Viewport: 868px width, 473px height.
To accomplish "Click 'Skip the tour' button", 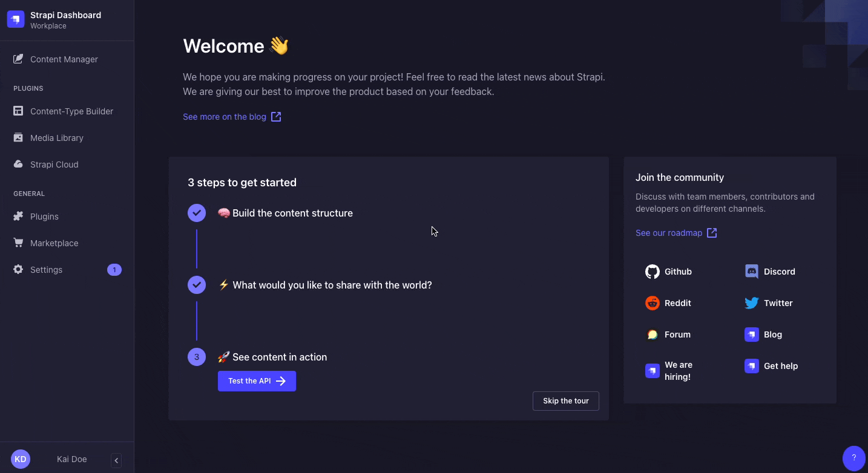I will point(565,401).
